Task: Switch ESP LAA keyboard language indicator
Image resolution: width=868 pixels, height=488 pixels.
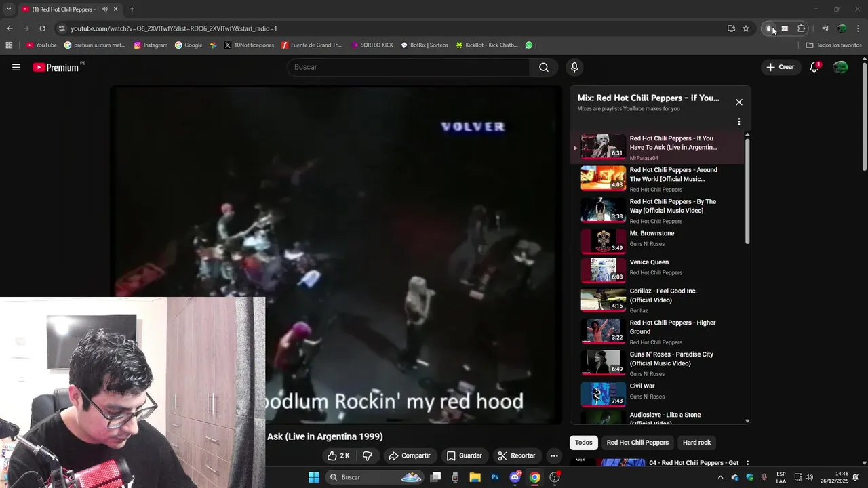Action: coord(781,477)
